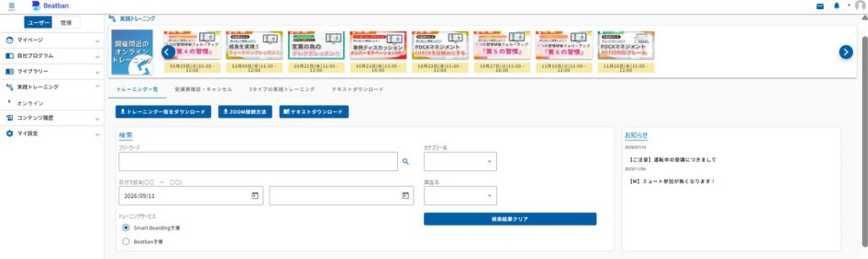
Task: Switch to the 管理 mode toggle
Action: [x=66, y=23]
